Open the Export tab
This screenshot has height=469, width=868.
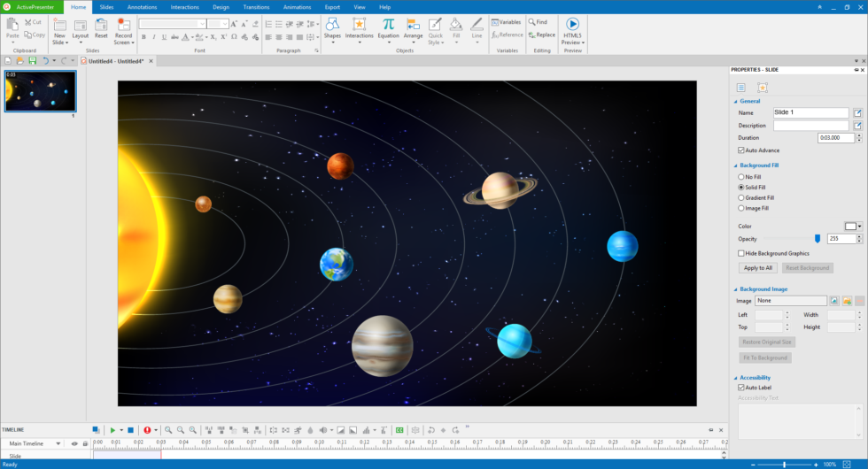(332, 6)
